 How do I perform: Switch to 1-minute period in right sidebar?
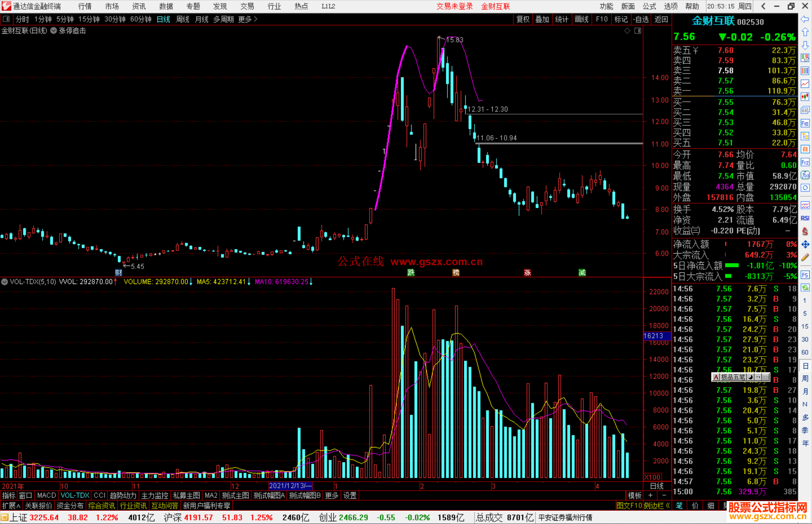[x=805, y=301]
